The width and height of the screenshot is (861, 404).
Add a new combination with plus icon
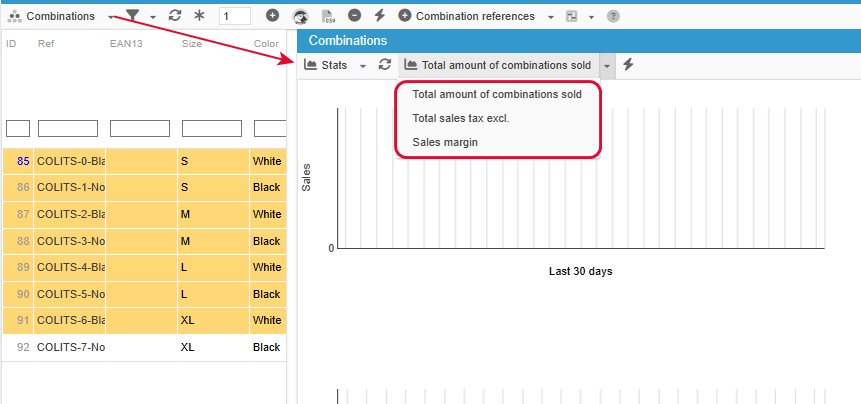point(272,16)
